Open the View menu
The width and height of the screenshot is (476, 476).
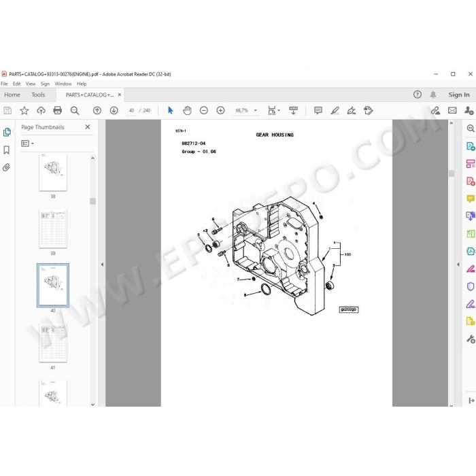[31, 84]
